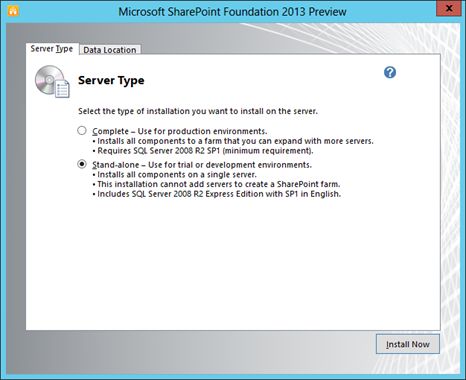The width and height of the screenshot is (466, 380).
Task: Click the window title 'Microsoft SharePoint Foundation 2013 Preview'
Action: [x=232, y=12]
